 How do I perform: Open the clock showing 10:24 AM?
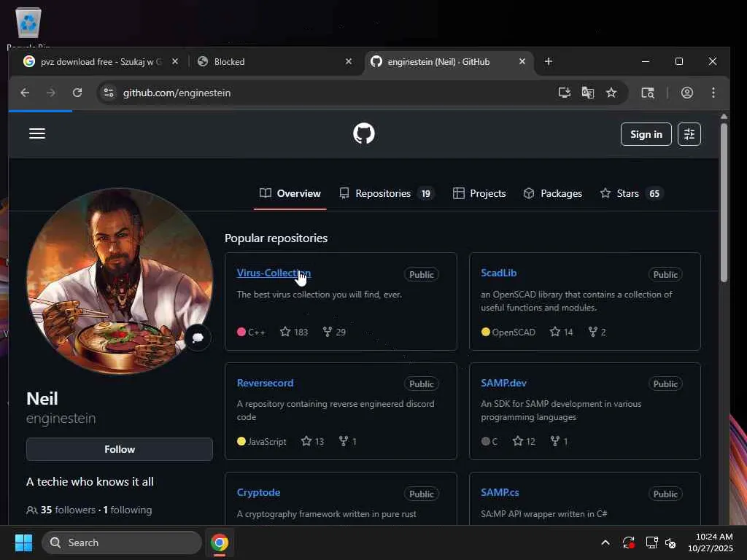pos(711,542)
